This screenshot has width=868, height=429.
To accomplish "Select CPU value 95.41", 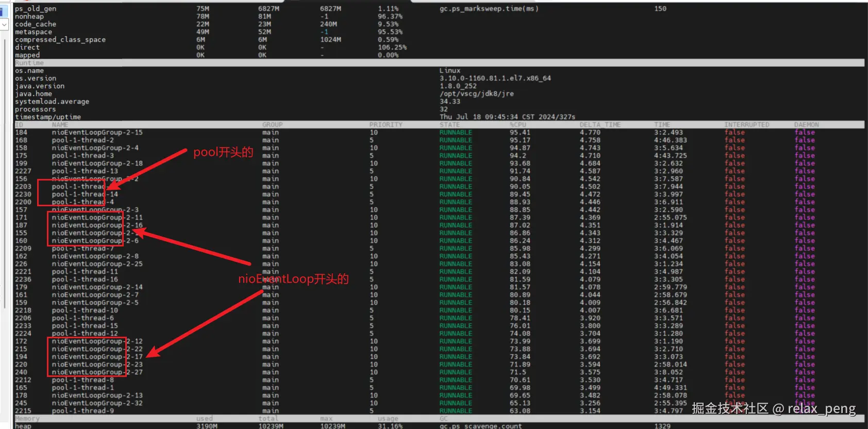I will pyautogui.click(x=520, y=133).
